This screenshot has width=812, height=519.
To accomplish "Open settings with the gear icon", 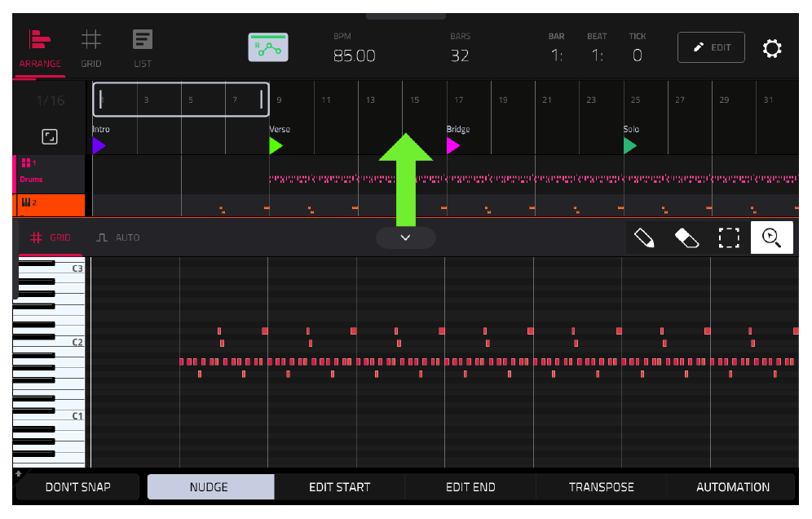I will click(771, 48).
